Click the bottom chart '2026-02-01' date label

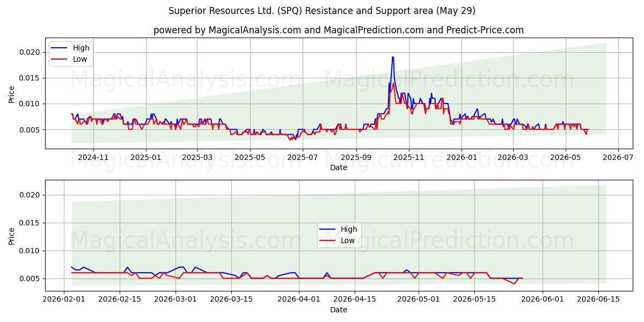tap(64, 300)
